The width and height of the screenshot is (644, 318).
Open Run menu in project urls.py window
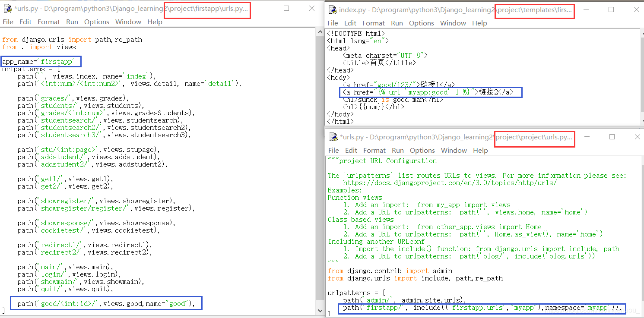(398, 150)
